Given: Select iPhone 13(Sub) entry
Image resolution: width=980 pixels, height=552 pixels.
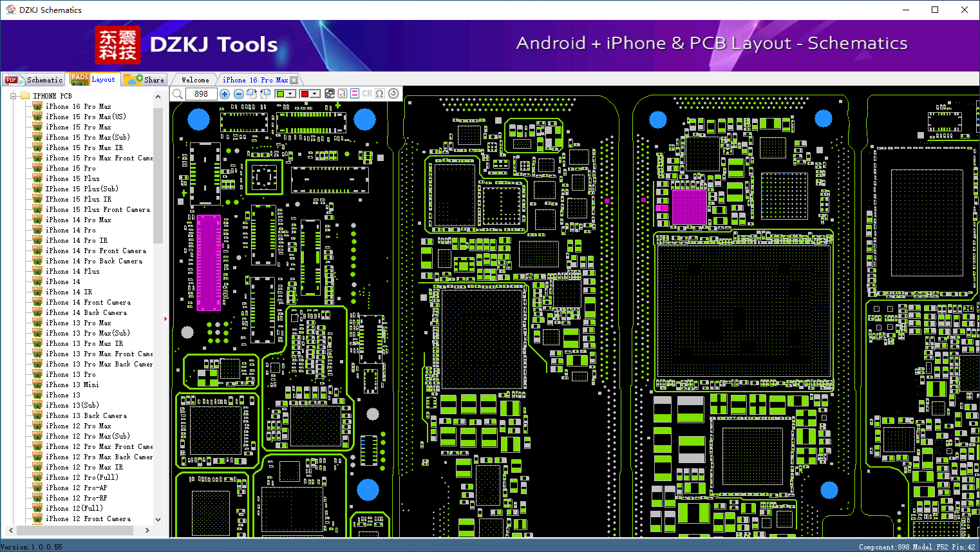Looking at the screenshot, I should coord(72,405).
